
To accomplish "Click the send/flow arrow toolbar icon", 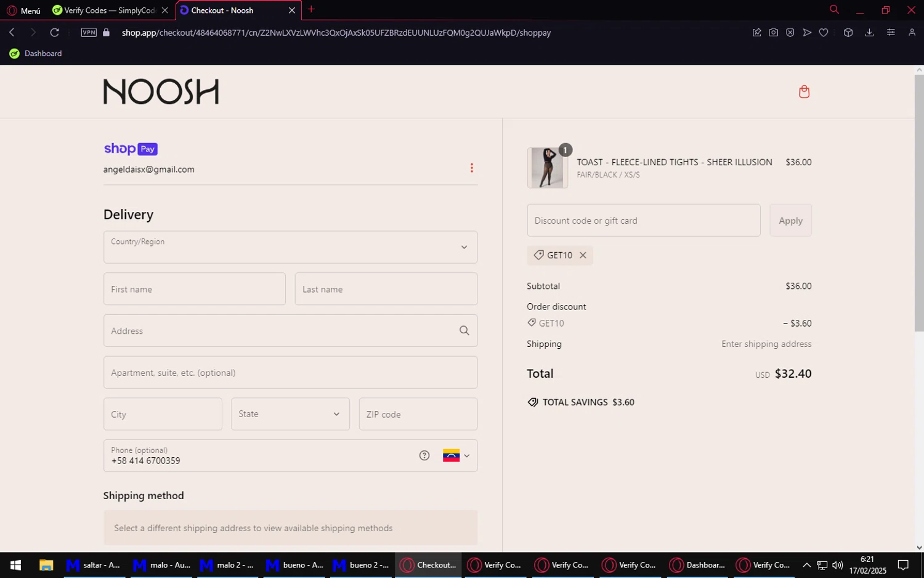I will pyautogui.click(x=807, y=33).
